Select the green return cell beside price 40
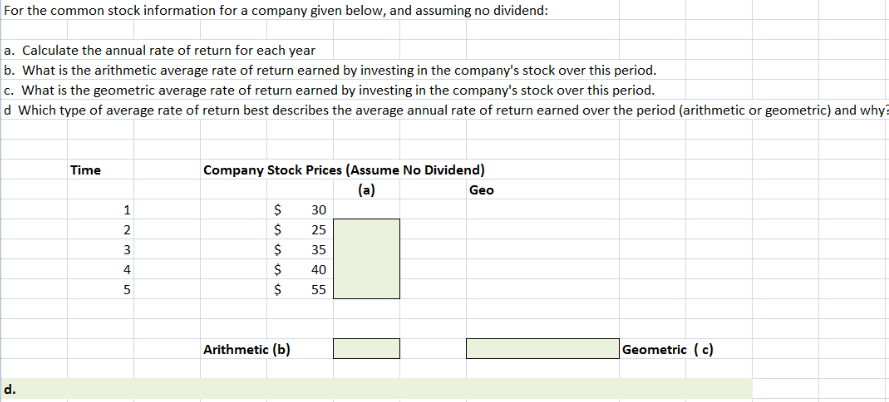The height and width of the screenshot is (402, 889). 366,269
